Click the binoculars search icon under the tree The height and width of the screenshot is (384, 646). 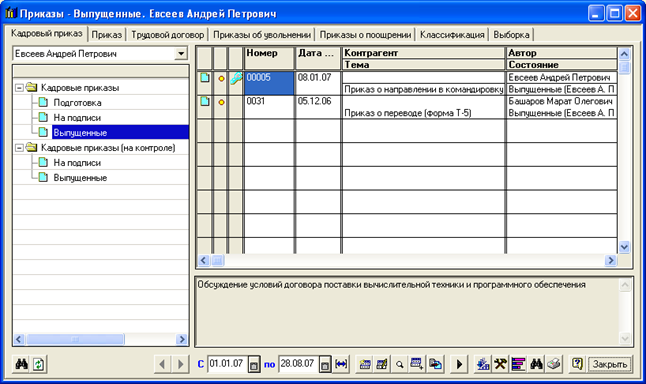(21, 364)
